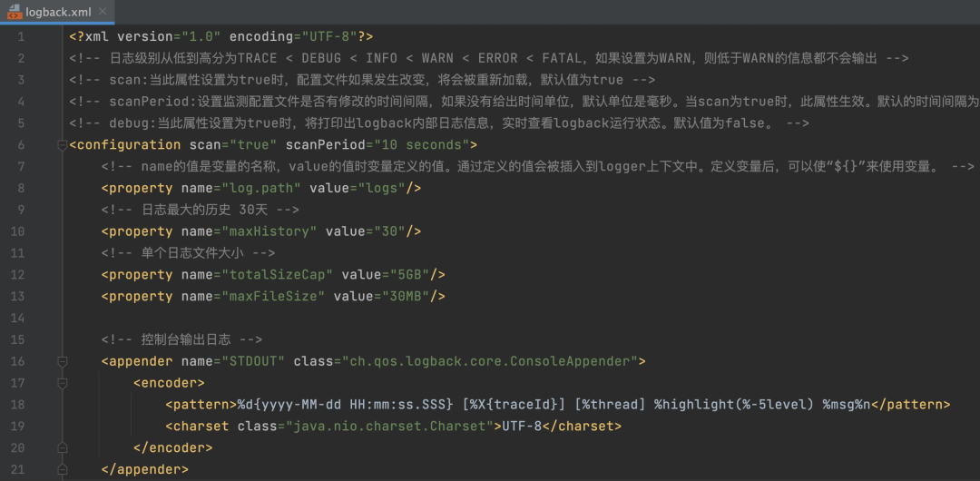Viewport: 980px width, 481px height.
Task: Click the opening pattern tag on line 18
Action: coord(201,405)
